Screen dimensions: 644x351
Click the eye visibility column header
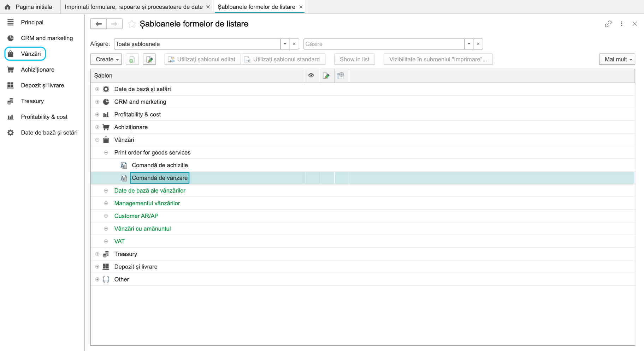coord(311,75)
